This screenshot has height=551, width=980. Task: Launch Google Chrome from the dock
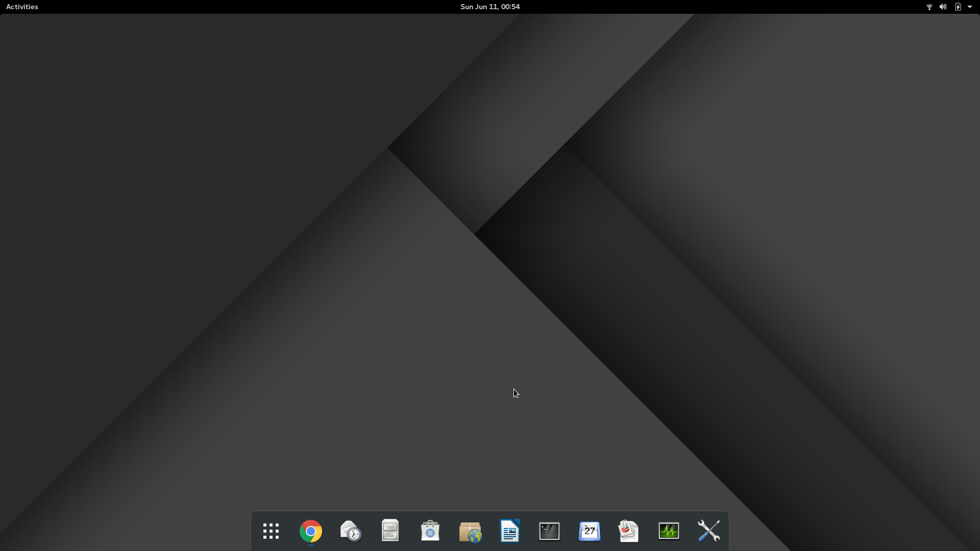(x=310, y=531)
